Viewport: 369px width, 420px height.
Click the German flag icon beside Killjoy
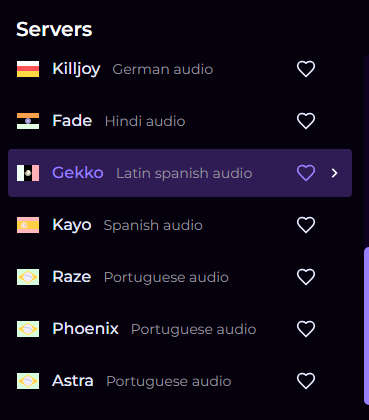point(28,69)
